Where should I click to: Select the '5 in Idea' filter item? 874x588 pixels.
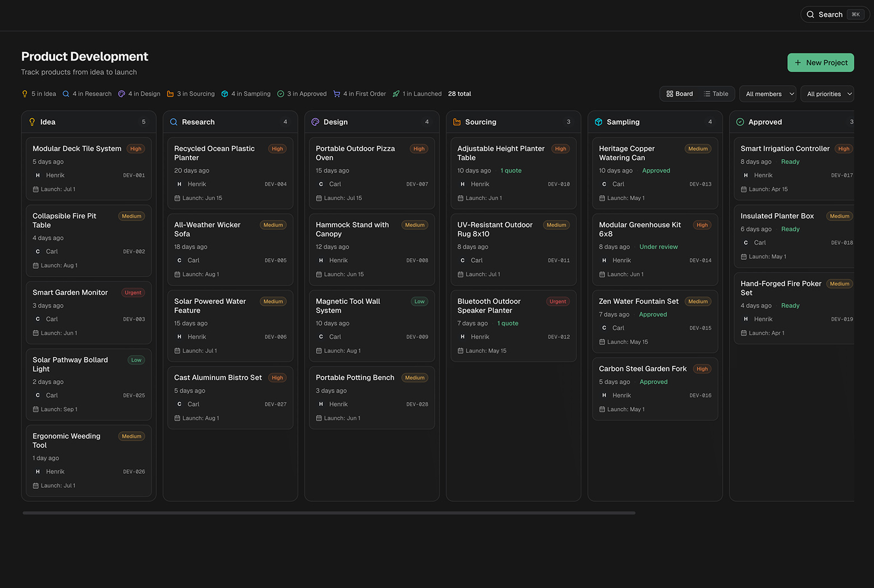tap(39, 94)
